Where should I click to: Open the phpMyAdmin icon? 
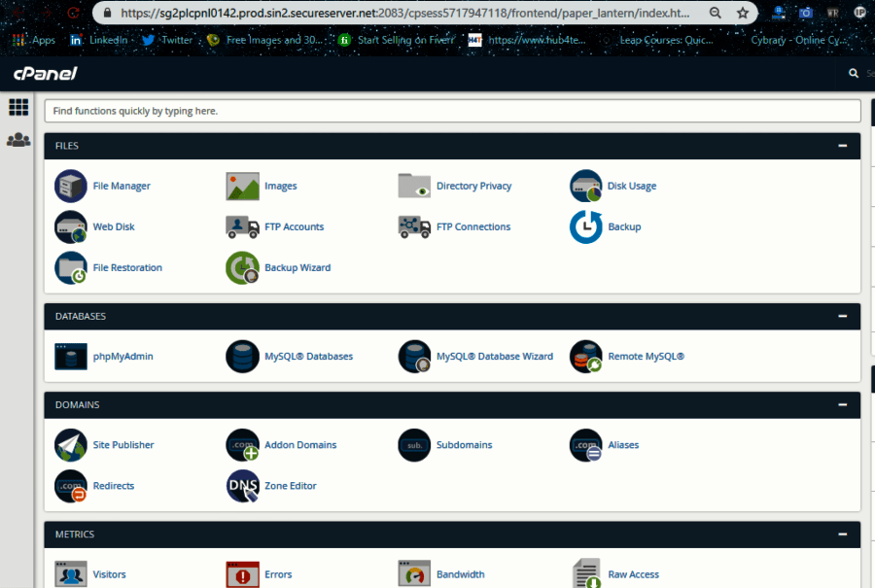pos(71,357)
